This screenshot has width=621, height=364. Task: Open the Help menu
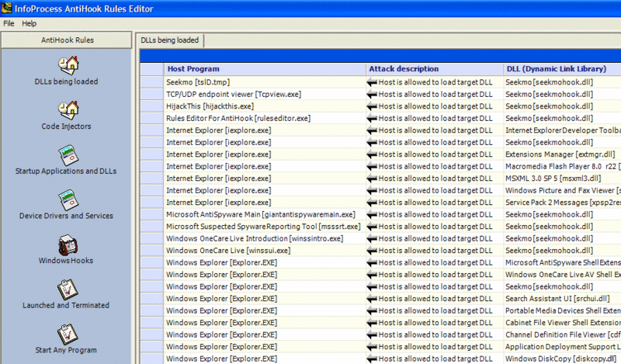tap(29, 23)
